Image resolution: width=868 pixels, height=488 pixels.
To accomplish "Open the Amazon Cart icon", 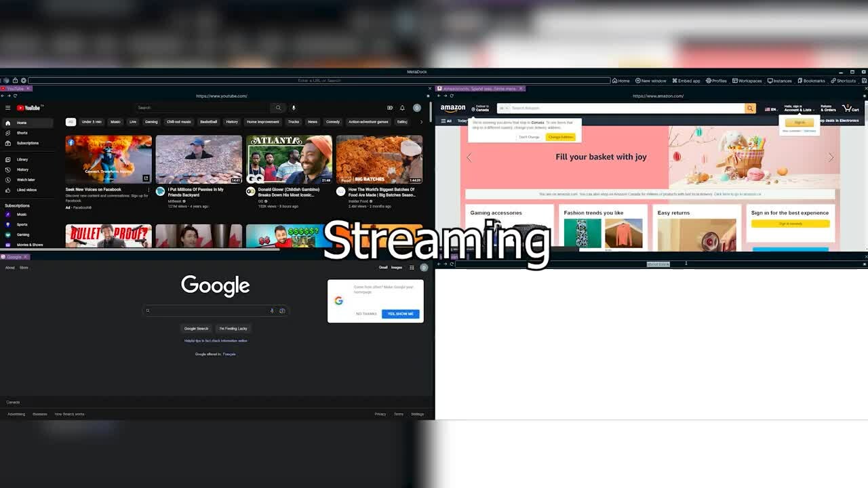I will pyautogui.click(x=850, y=108).
